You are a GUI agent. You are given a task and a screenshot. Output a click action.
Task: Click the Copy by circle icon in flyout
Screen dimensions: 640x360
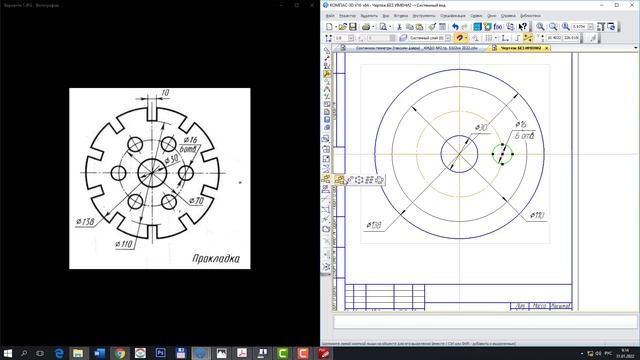pyautogui.click(x=360, y=180)
